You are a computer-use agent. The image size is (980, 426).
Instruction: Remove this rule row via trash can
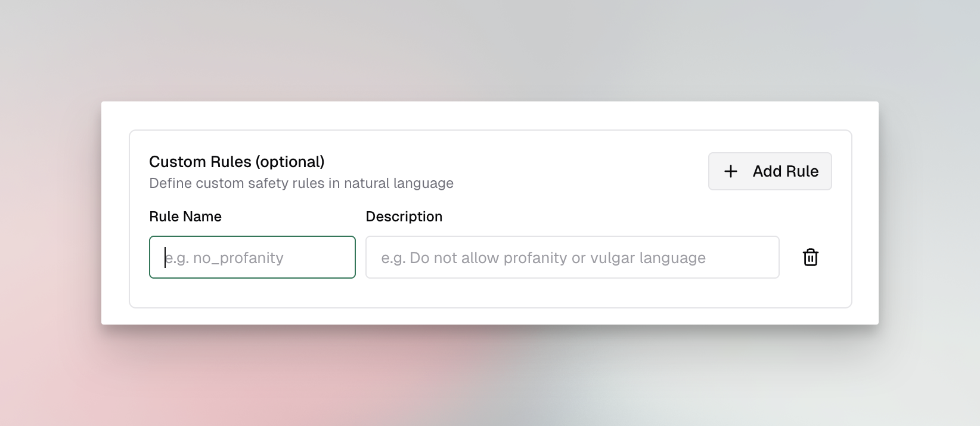click(x=810, y=257)
